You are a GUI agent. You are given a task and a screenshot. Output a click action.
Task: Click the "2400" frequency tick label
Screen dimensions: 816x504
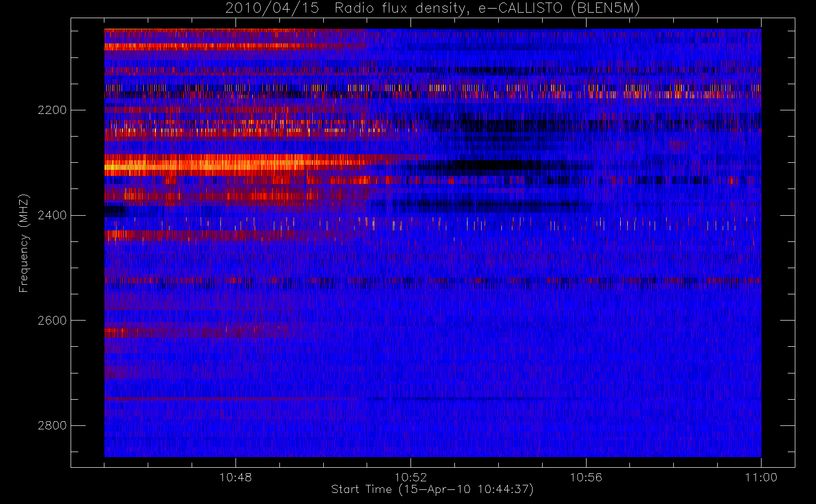click(52, 215)
